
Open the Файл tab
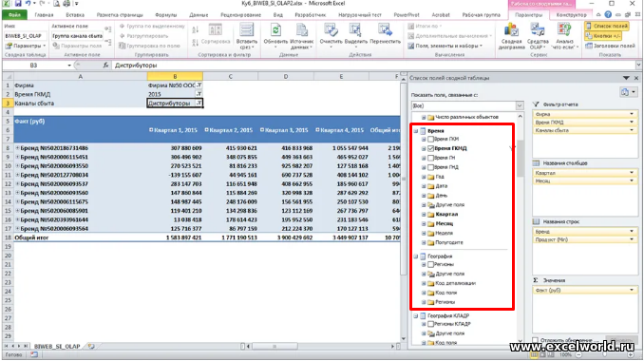pyautogui.click(x=14, y=15)
